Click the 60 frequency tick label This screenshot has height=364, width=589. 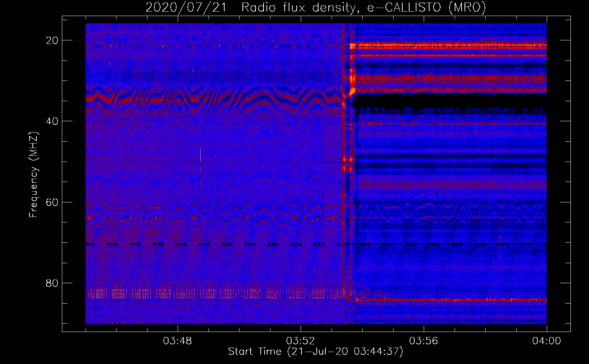(x=52, y=202)
